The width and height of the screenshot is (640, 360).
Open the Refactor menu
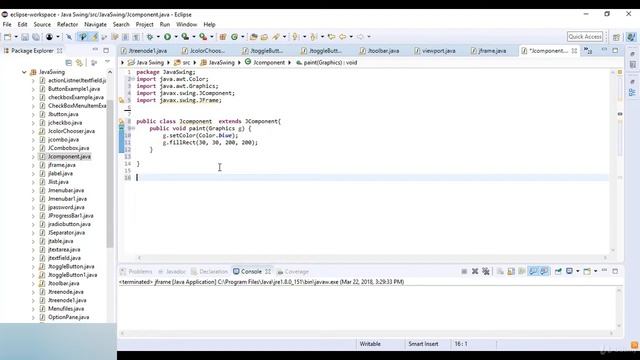click(x=67, y=24)
